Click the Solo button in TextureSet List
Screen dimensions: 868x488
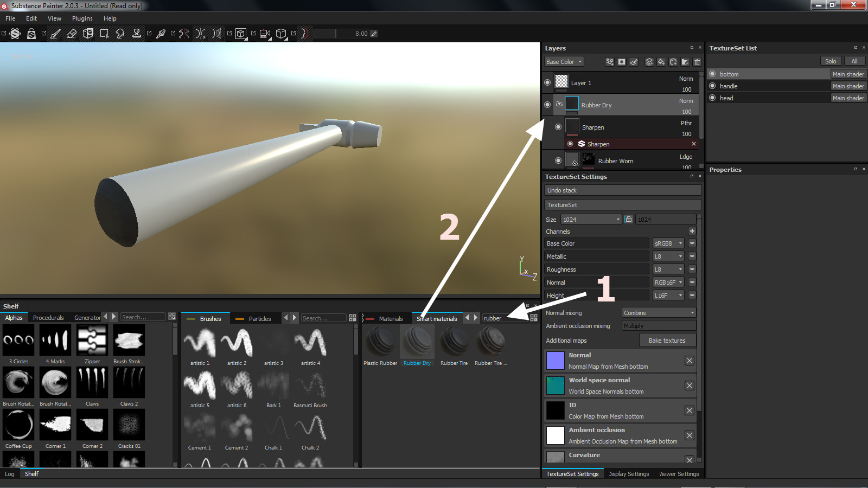click(x=830, y=61)
